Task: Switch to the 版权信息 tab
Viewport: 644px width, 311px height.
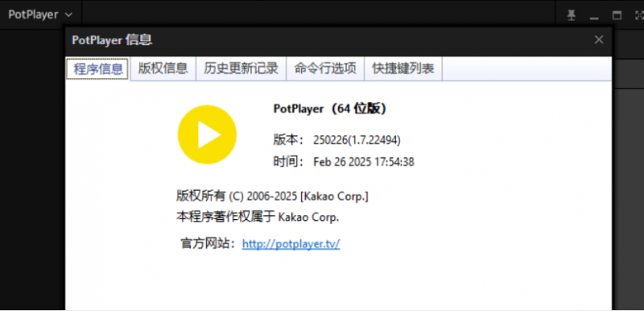Action: [163, 68]
